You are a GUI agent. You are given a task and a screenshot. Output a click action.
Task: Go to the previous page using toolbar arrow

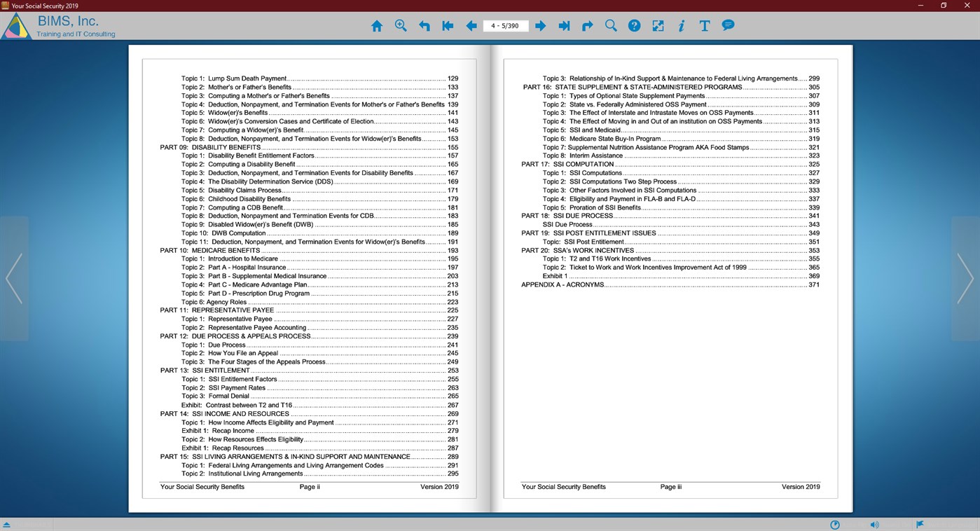(x=471, y=26)
